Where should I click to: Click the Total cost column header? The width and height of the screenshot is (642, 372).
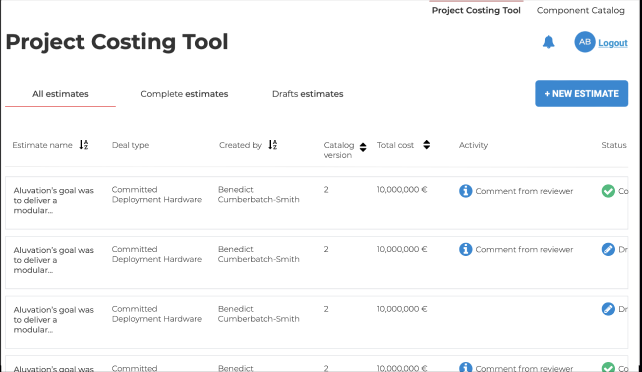click(395, 145)
